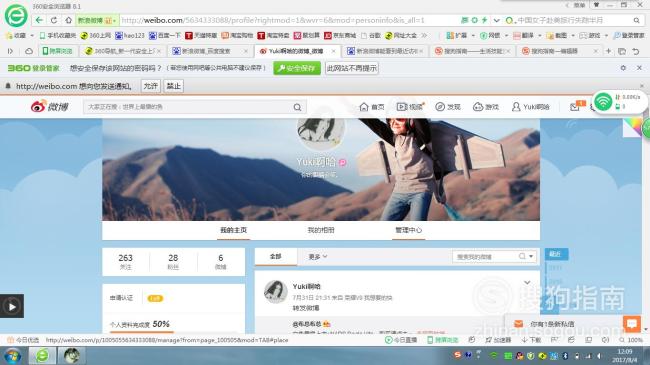650x365 pixels.
Task: Click the browser back arrow
Action: pos(39,20)
